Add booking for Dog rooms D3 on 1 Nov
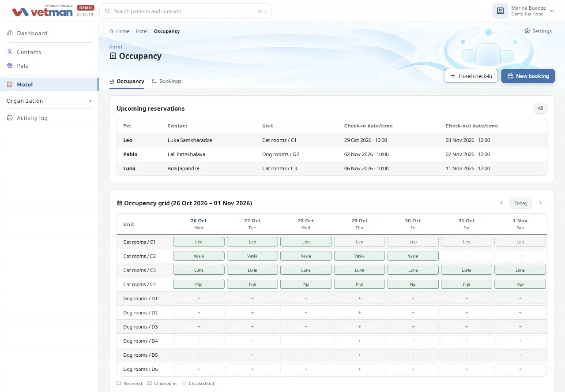The width and height of the screenshot is (565, 392). (x=520, y=326)
